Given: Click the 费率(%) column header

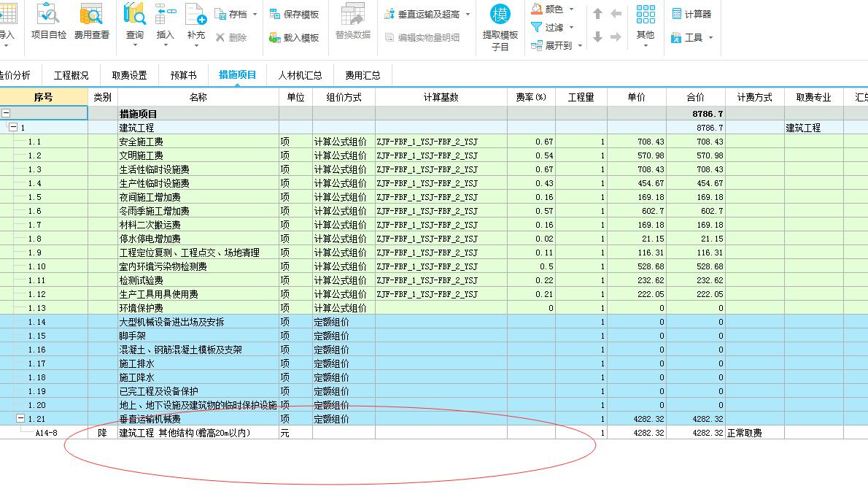Looking at the screenshot, I should tap(531, 97).
